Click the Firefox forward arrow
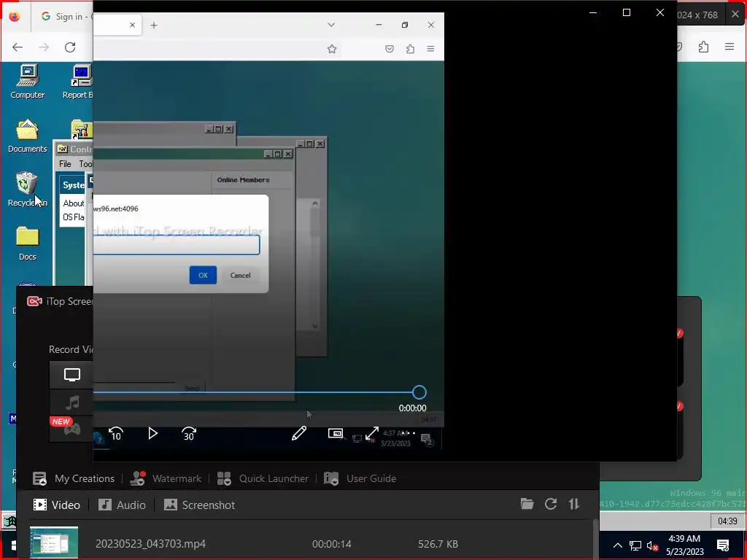This screenshot has width=747, height=560. [x=44, y=47]
